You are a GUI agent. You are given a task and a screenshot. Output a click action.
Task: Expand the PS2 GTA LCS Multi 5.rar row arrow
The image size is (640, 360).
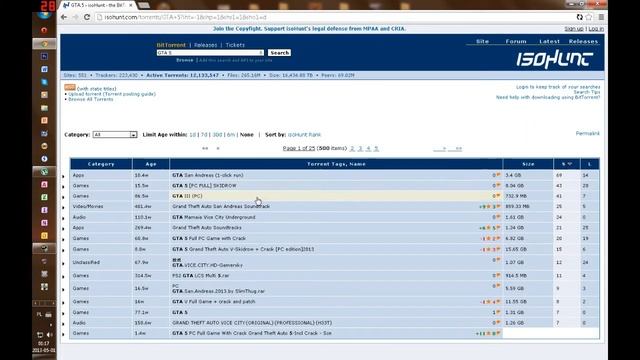63,277
